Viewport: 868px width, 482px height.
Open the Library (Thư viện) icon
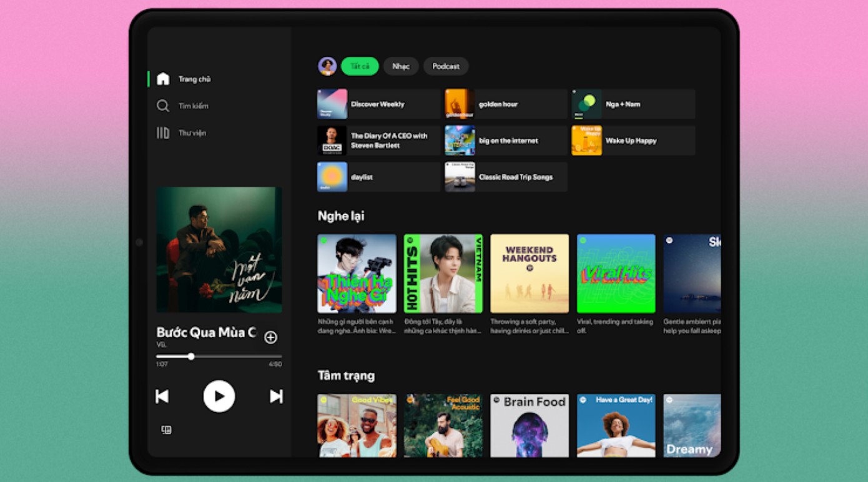(163, 133)
